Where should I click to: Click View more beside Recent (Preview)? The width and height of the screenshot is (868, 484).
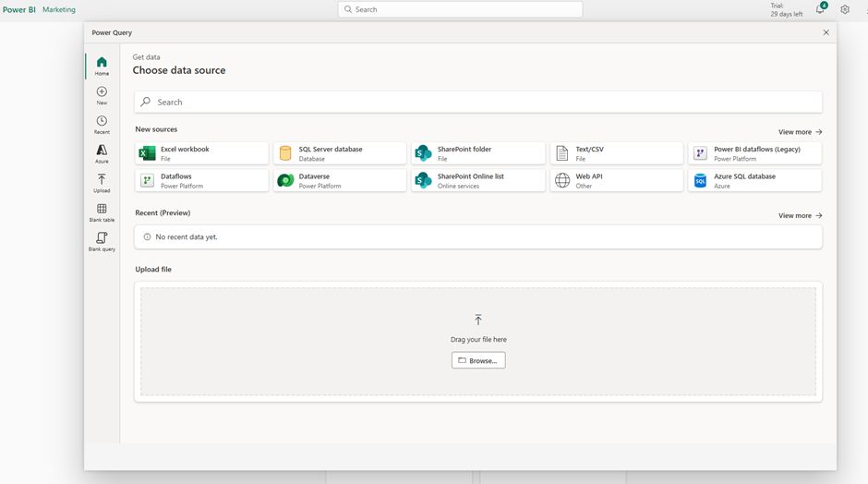click(800, 216)
